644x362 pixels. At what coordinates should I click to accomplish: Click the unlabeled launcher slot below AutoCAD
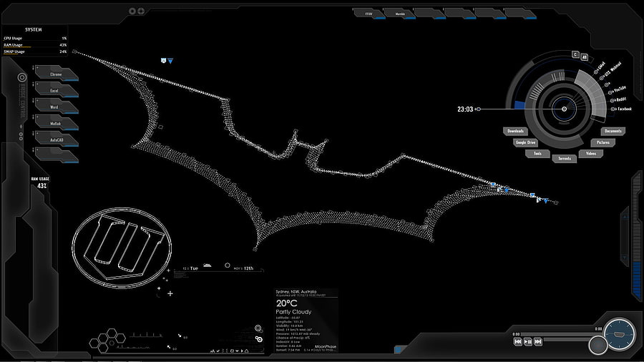(x=57, y=155)
